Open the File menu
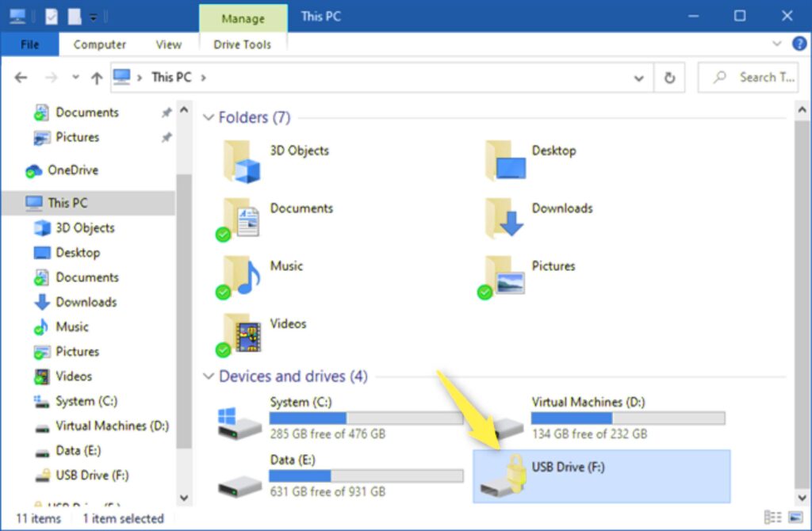This screenshot has height=531, width=812. pos(29,44)
